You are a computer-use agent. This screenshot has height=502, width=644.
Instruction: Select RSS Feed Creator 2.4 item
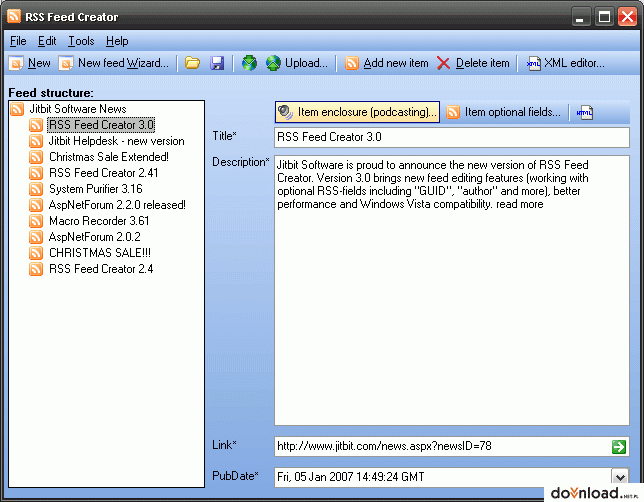tap(101, 269)
